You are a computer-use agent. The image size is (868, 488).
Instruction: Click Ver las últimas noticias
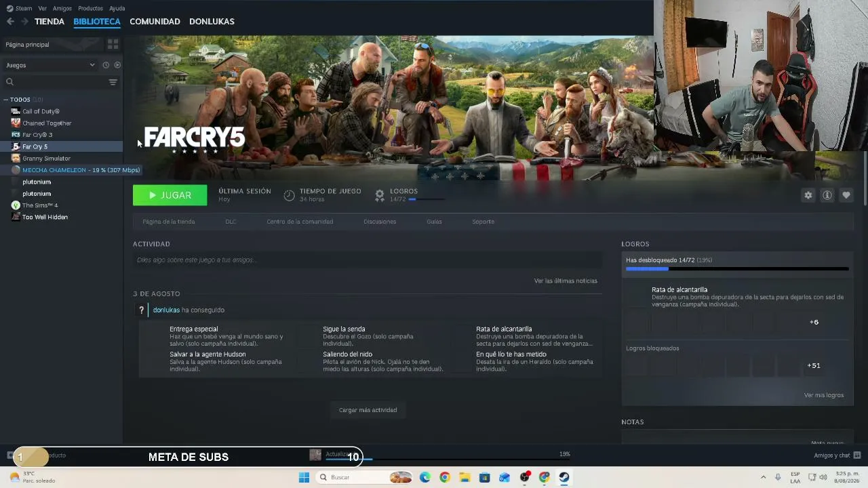click(566, 281)
